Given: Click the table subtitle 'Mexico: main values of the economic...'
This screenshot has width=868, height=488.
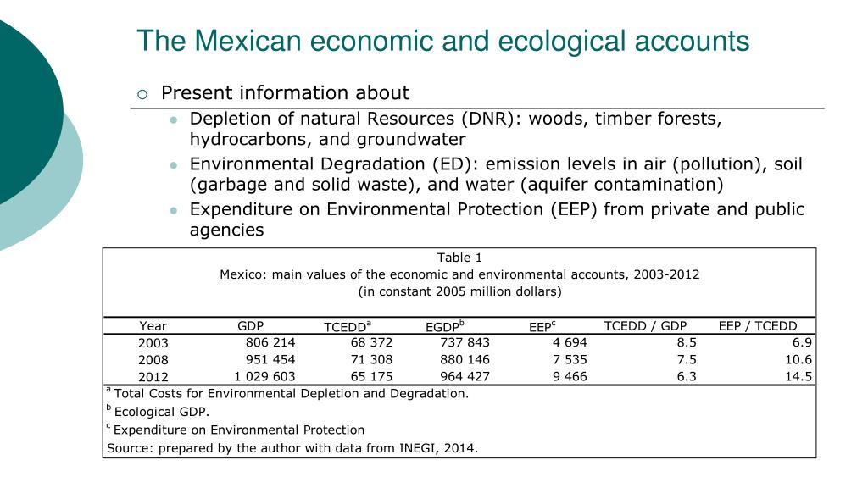Looking at the screenshot, I should coord(459,274).
